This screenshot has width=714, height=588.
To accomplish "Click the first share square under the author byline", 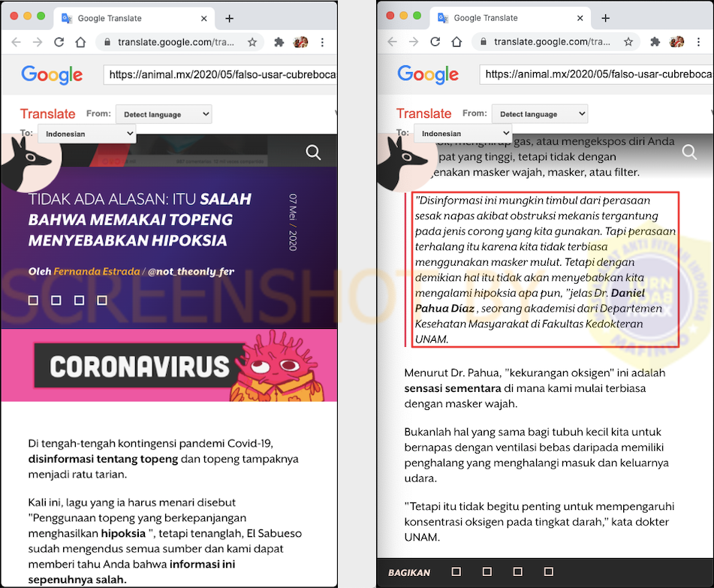I will [x=33, y=300].
